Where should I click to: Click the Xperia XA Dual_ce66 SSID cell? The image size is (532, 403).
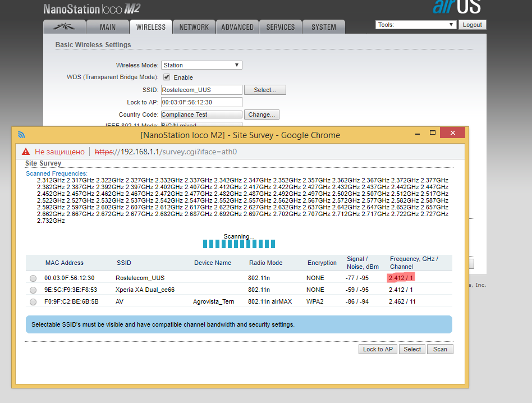click(x=145, y=290)
